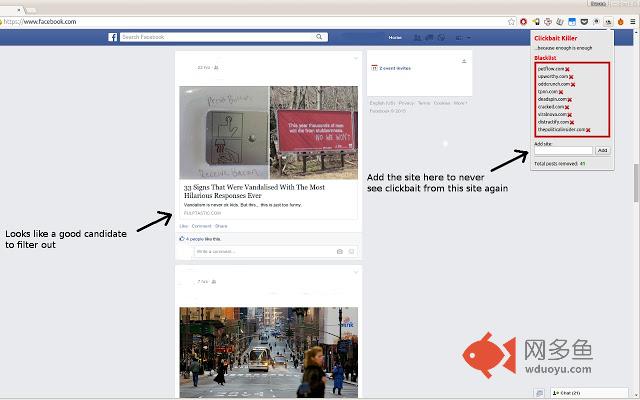Screen dimensions: 640x400
Task: Delete distractify.com from the blacklist
Action: [572, 122]
